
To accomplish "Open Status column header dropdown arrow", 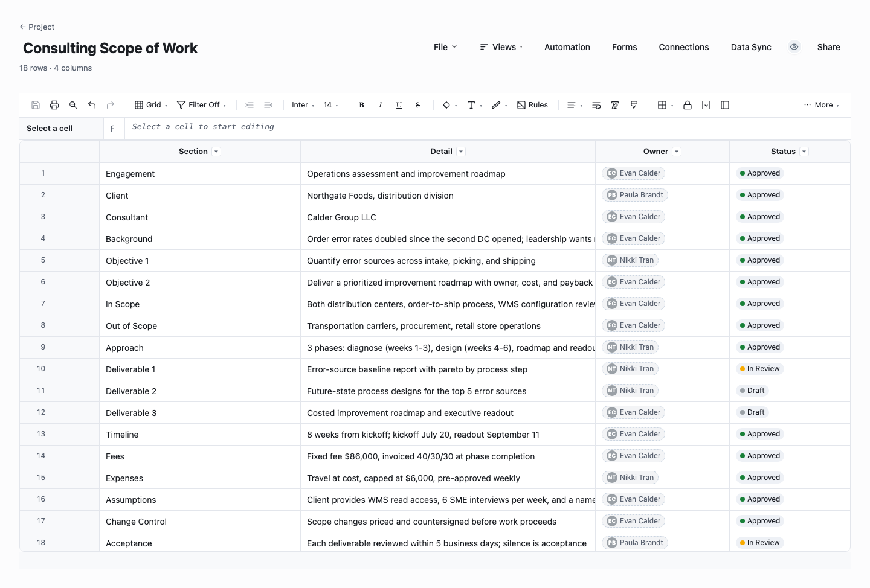I will [804, 152].
